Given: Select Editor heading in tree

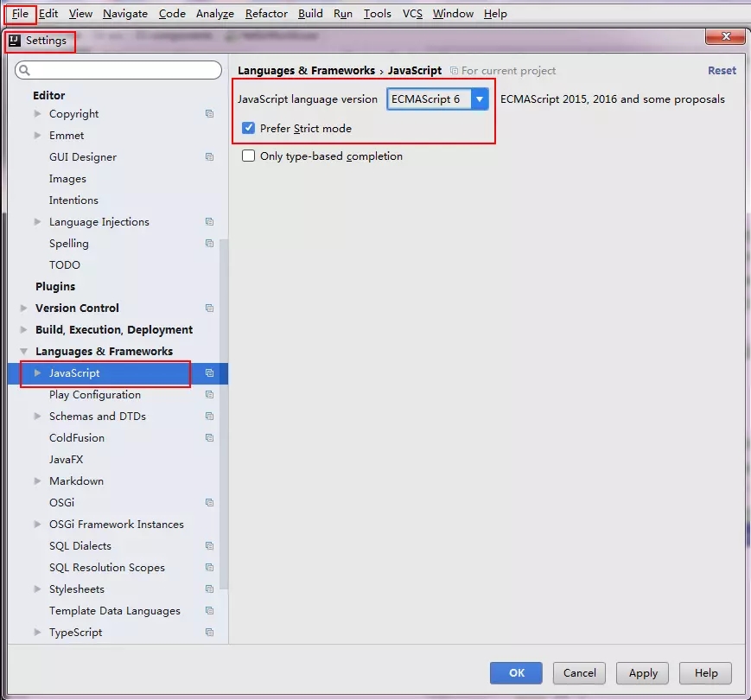Looking at the screenshot, I should 49,95.
